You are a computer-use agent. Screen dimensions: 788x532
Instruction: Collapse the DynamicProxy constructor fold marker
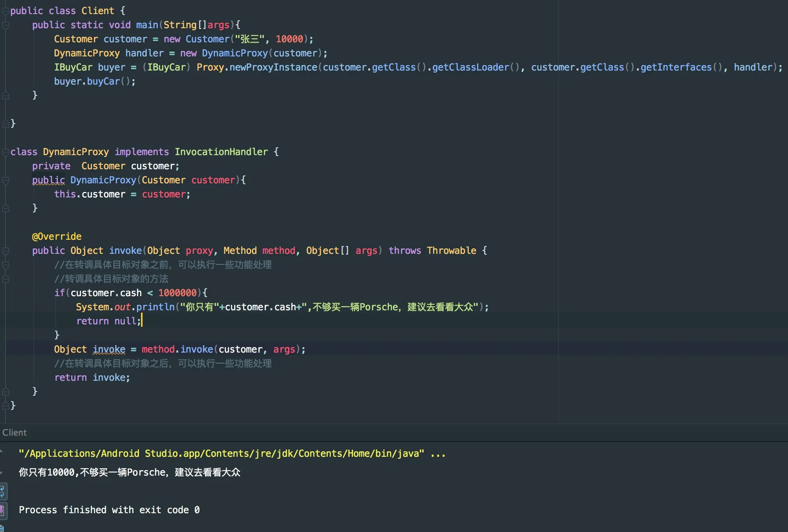pyautogui.click(x=5, y=180)
